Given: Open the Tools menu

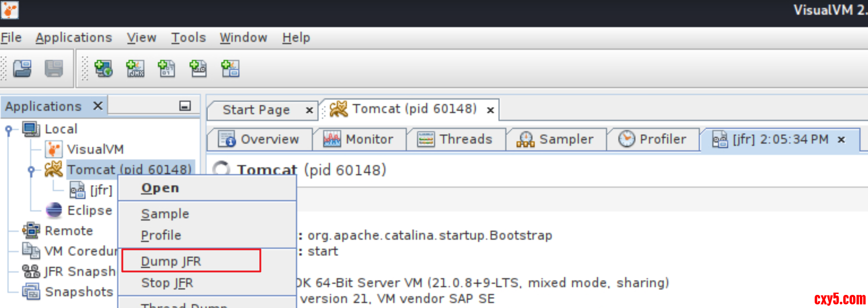Looking at the screenshot, I should point(188,38).
